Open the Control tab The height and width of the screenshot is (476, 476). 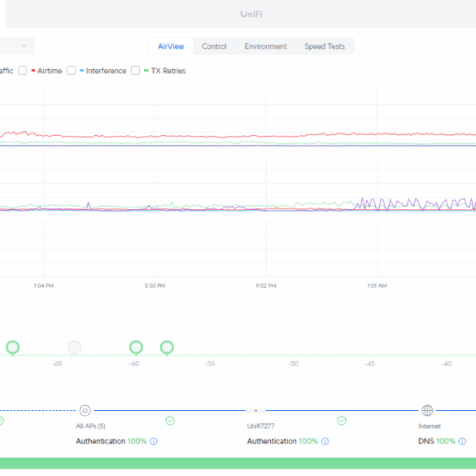214,46
